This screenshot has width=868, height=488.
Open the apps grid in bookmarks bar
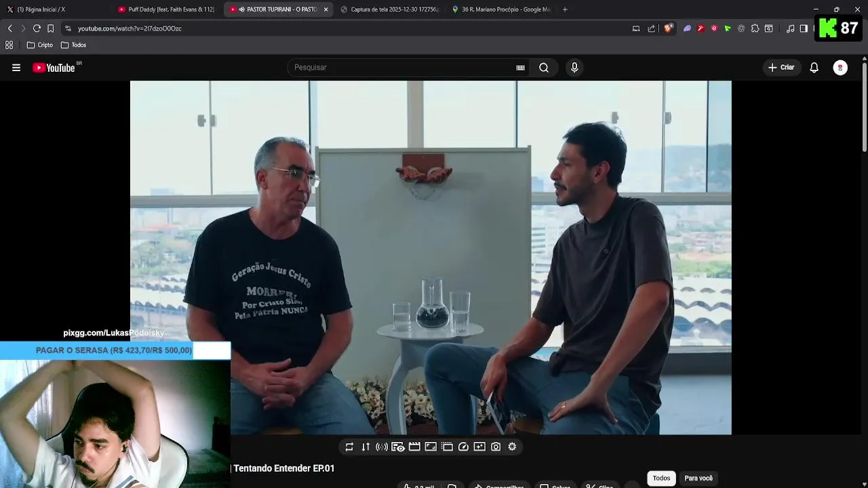coord(9,45)
